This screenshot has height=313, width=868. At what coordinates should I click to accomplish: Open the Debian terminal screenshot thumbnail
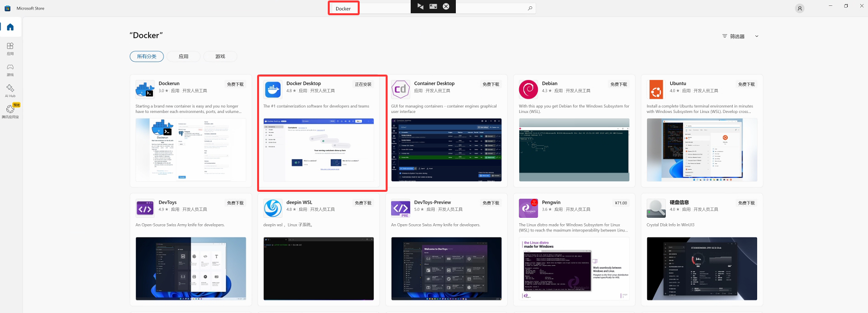[574, 150]
